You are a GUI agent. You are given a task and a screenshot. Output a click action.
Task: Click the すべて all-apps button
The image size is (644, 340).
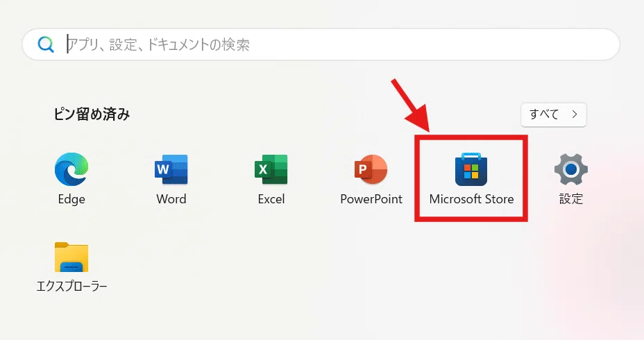click(553, 114)
